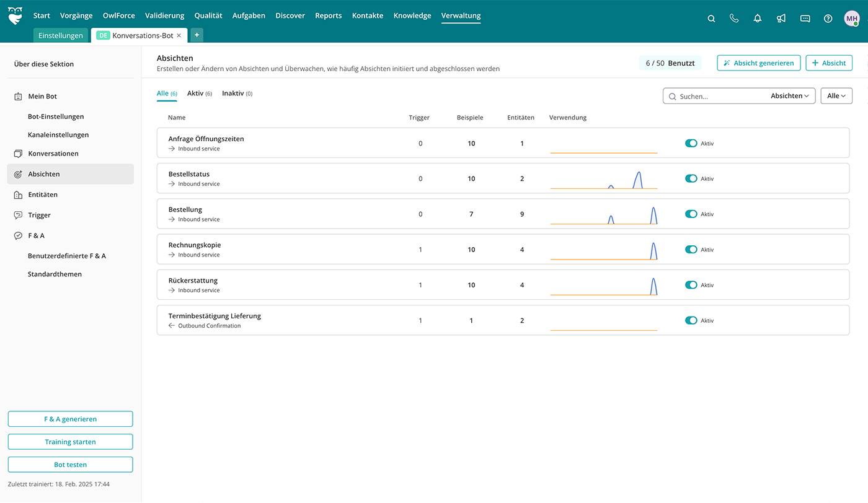Open the chat message icon in header

pyautogui.click(x=805, y=19)
